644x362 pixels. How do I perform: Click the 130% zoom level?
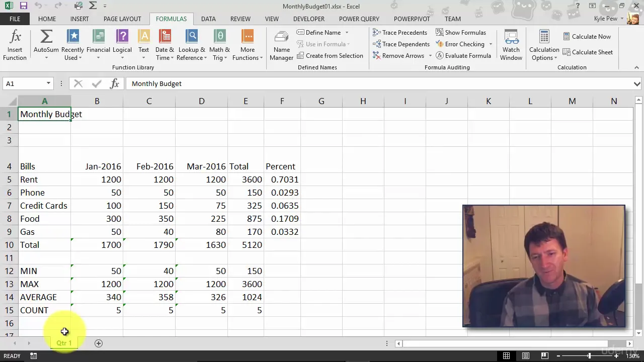coord(632,356)
